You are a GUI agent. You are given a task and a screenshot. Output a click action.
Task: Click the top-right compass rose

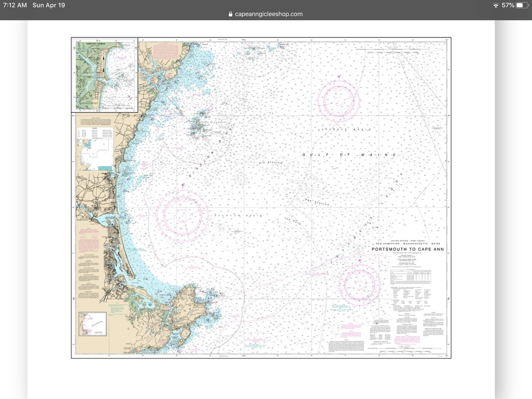click(338, 101)
